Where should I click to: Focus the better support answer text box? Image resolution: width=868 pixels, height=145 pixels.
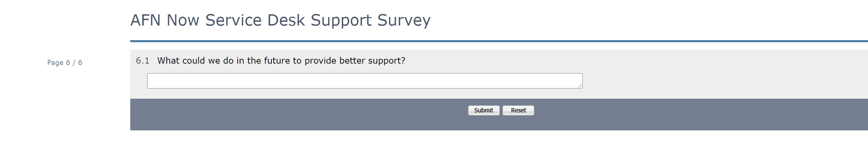coord(364,81)
